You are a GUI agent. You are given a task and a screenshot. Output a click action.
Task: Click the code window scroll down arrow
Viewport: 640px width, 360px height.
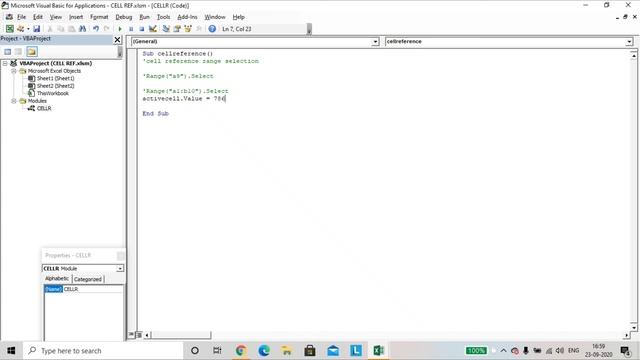[633, 327]
